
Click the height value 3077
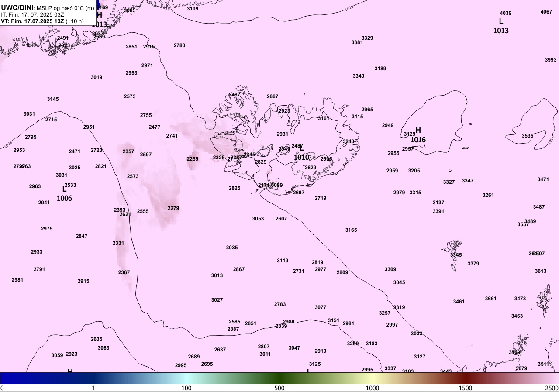click(x=321, y=307)
